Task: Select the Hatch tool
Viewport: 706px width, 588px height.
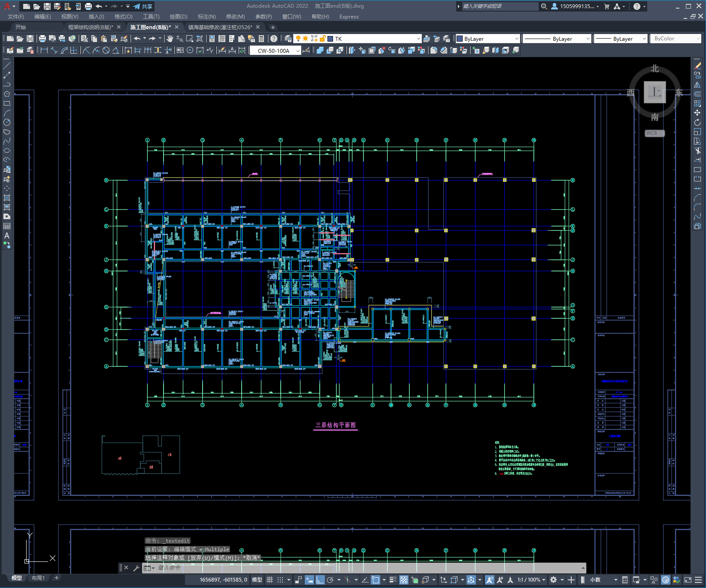Action: [x=7, y=198]
